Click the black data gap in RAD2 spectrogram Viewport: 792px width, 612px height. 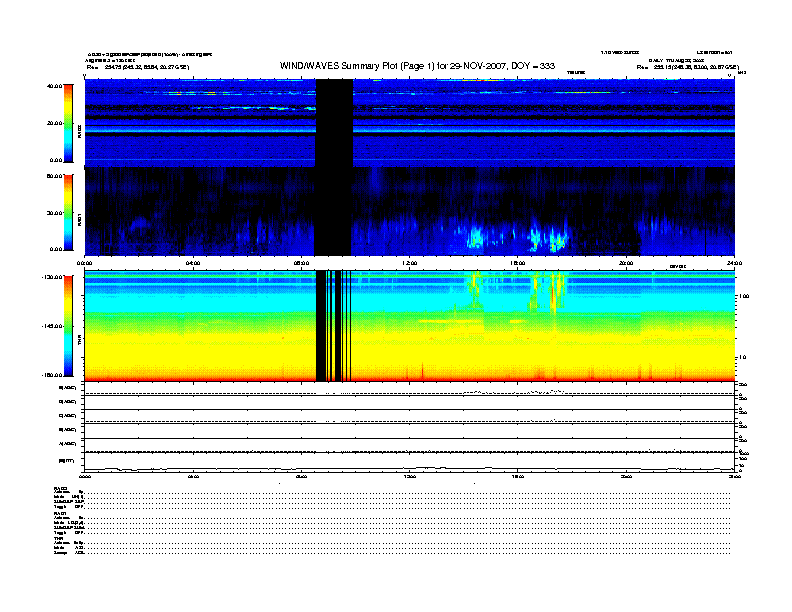[334, 123]
